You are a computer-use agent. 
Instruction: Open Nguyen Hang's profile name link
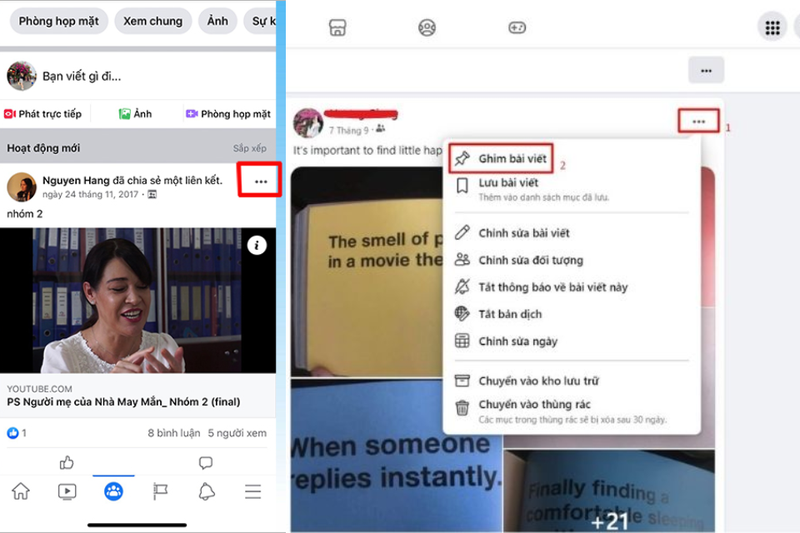[x=76, y=180]
